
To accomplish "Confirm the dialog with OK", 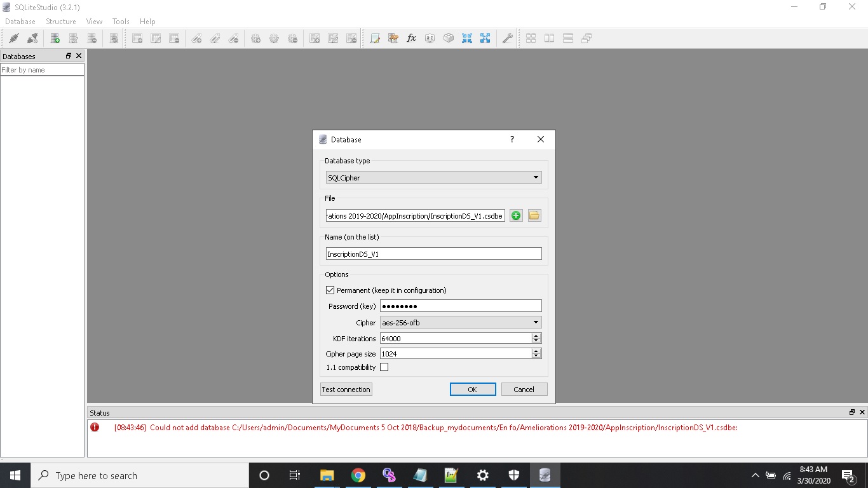I will pos(473,390).
